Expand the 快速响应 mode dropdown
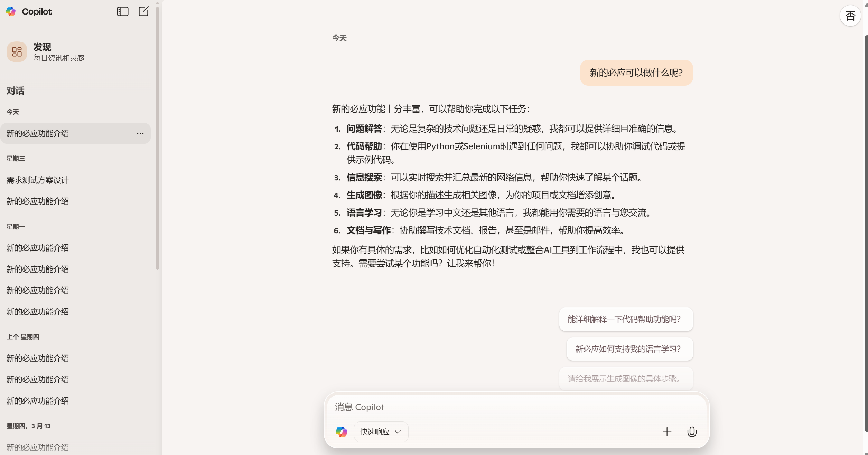The width and height of the screenshot is (868, 455). pos(375,432)
